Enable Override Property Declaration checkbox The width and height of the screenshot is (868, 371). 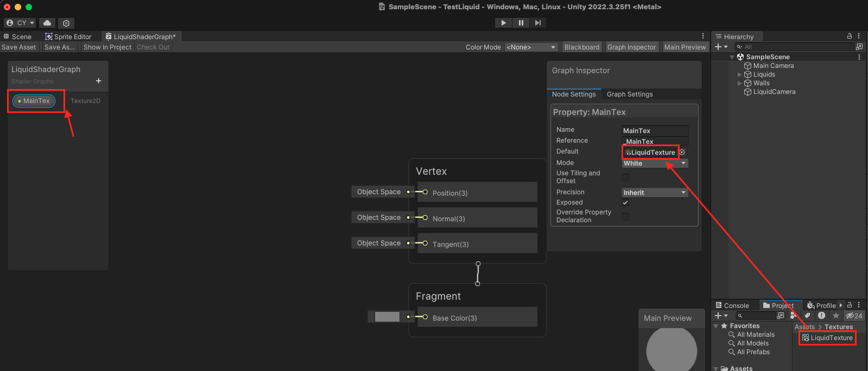[x=625, y=217]
